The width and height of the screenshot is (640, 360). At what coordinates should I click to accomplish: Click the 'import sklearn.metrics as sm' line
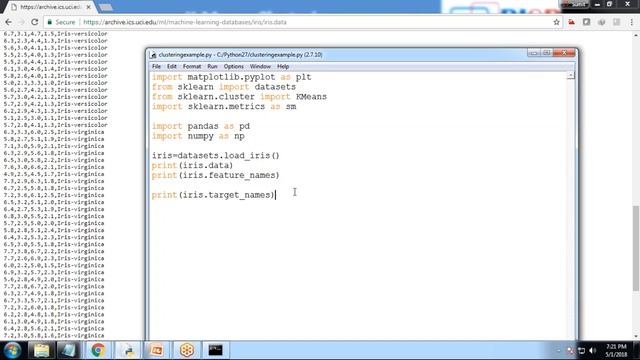tap(224, 107)
